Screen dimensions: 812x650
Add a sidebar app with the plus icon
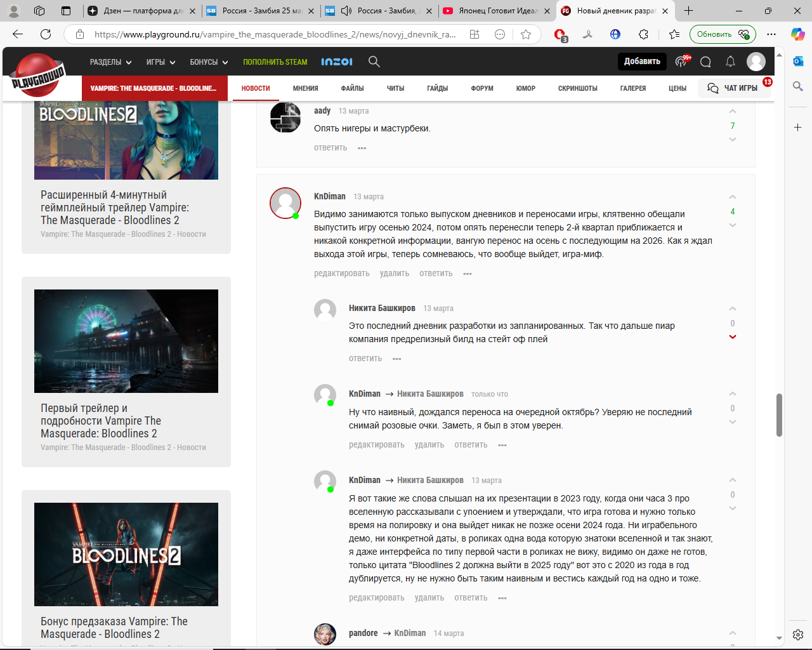click(798, 128)
